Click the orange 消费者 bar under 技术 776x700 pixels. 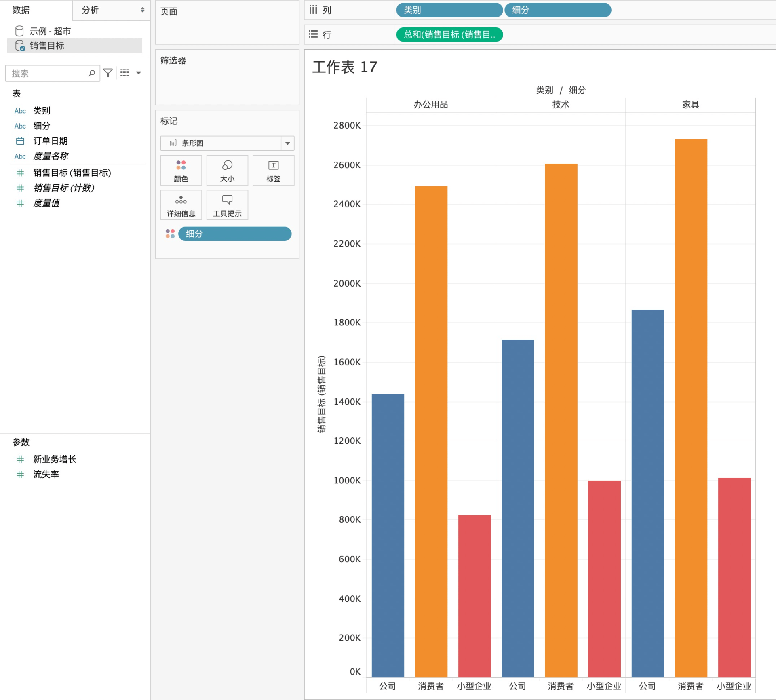[x=561, y=420]
